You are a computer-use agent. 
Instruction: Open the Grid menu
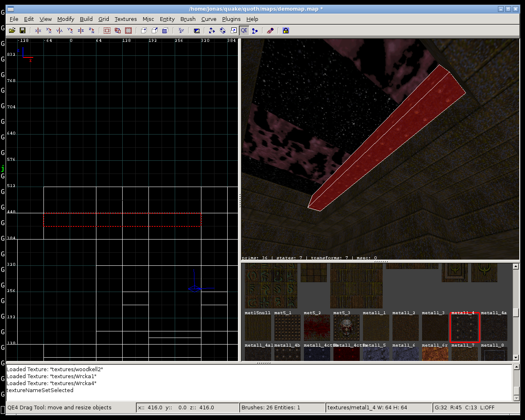pyautogui.click(x=104, y=19)
